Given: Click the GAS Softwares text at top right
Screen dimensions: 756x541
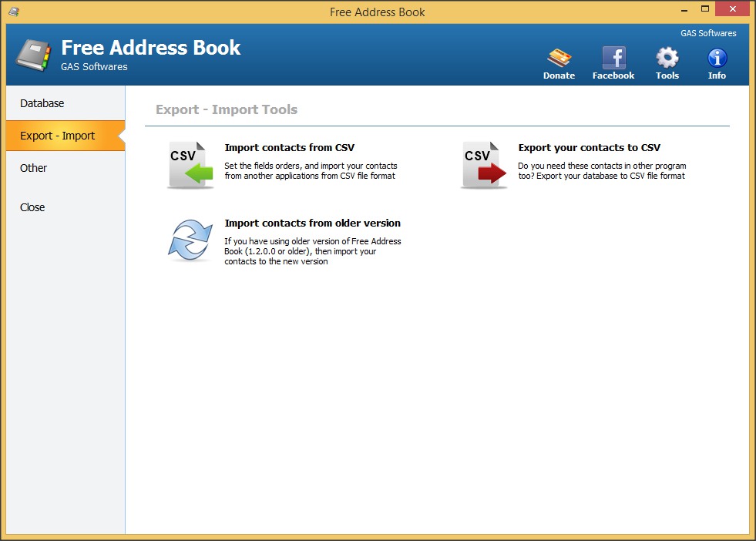Looking at the screenshot, I should tap(708, 33).
